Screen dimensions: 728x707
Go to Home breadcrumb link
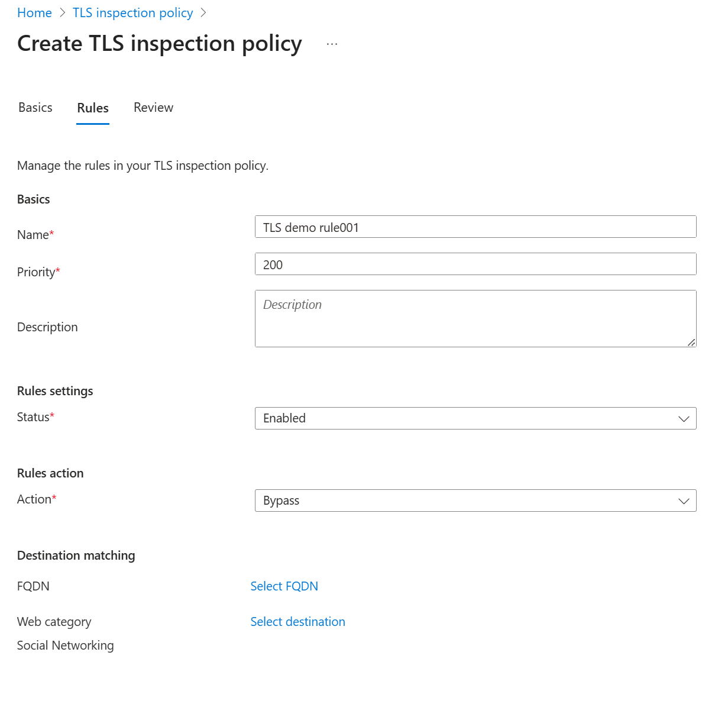pyautogui.click(x=34, y=13)
